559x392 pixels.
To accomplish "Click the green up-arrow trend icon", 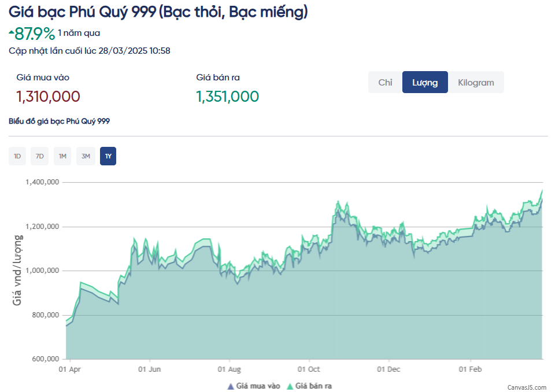I will click(12, 30).
